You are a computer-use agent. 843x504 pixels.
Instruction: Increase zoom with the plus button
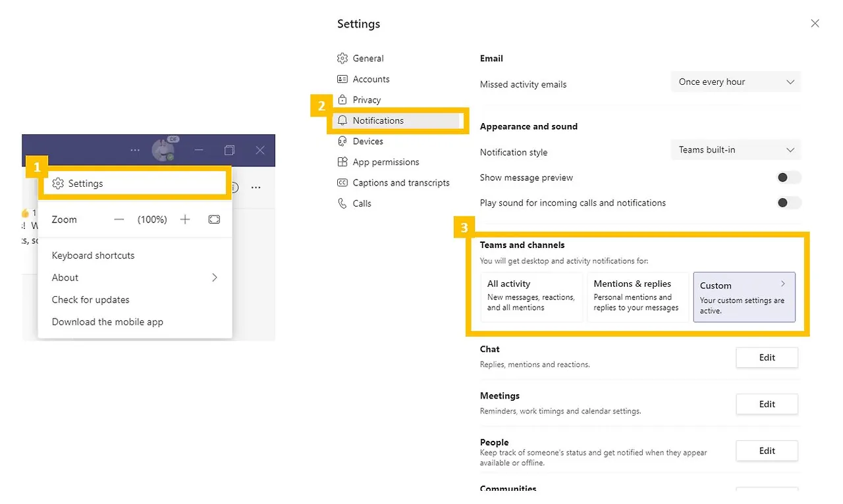[185, 220]
